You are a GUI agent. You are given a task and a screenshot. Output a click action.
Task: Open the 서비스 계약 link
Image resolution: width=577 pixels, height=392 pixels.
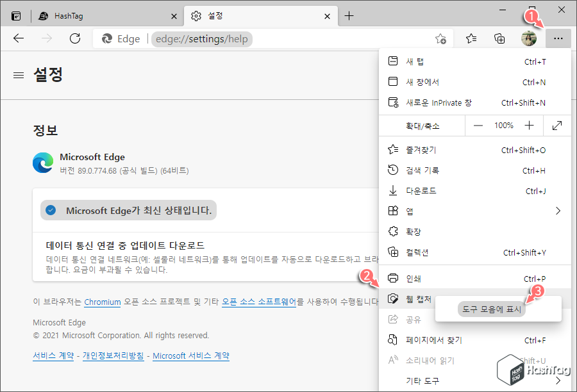pyautogui.click(x=53, y=355)
